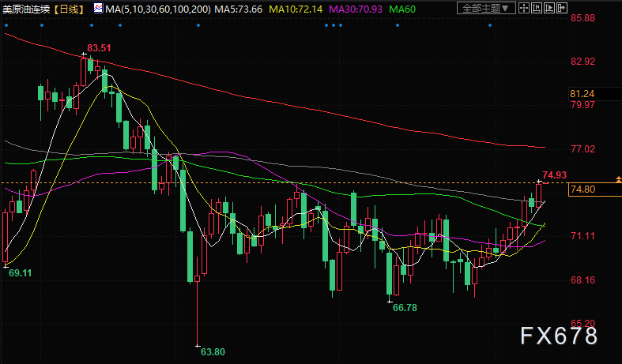Click the 63.80 low price annotation

tap(213, 351)
